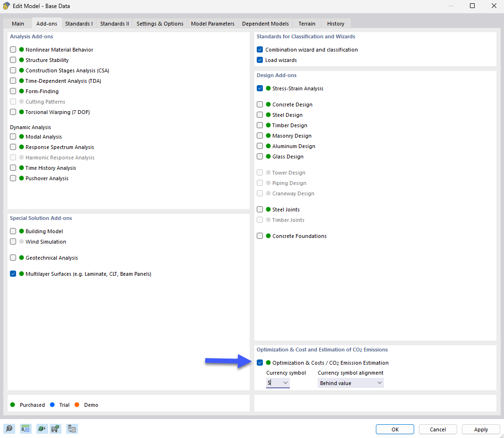Click the green Purchased legend dot
This screenshot has height=438, width=504.
(13, 404)
